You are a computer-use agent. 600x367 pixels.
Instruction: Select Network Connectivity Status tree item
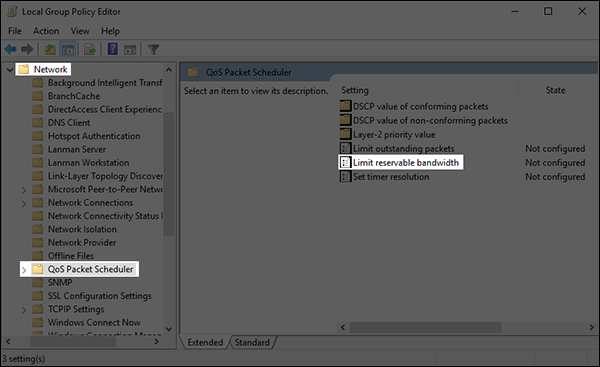point(105,216)
